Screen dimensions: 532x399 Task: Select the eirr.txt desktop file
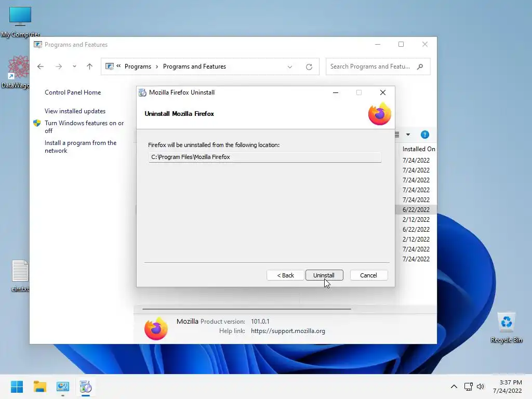pyautogui.click(x=20, y=276)
